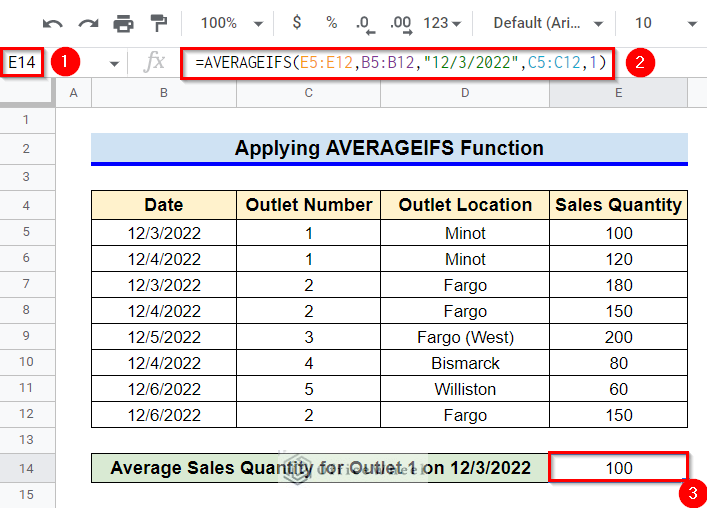Select the Paint format roller icon
Viewport: 707px width, 508px height.
[158, 23]
